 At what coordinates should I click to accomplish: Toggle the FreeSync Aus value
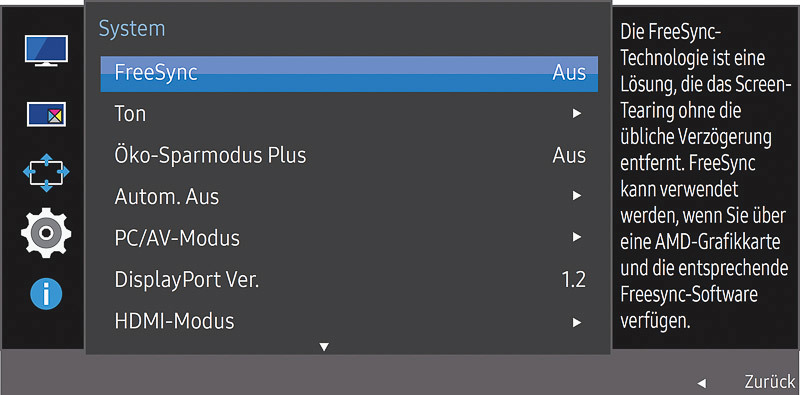click(569, 73)
